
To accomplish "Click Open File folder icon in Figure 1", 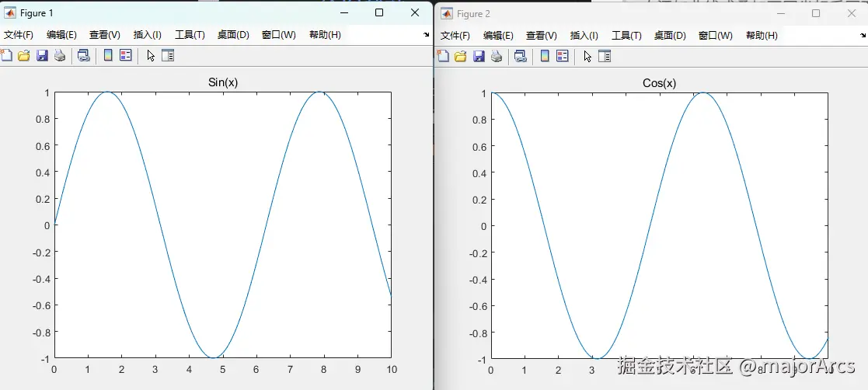I will tap(24, 55).
